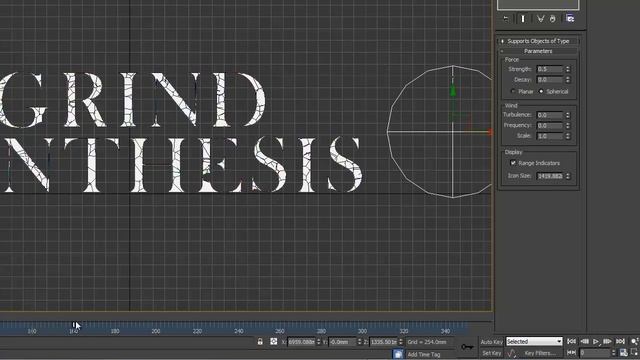
Task: Click the Set Keys large key icon
Action: pos(467,347)
